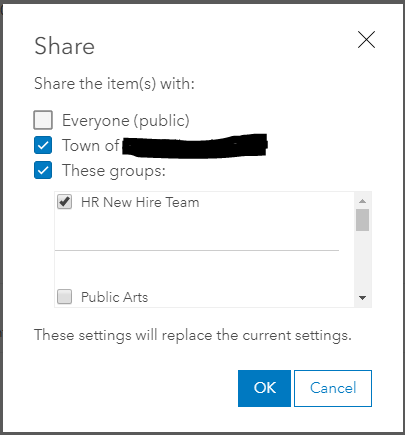Image resolution: width=405 pixels, height=435 pixels.
Task: Click the groups list scroll up arrow
Action: 363,201
